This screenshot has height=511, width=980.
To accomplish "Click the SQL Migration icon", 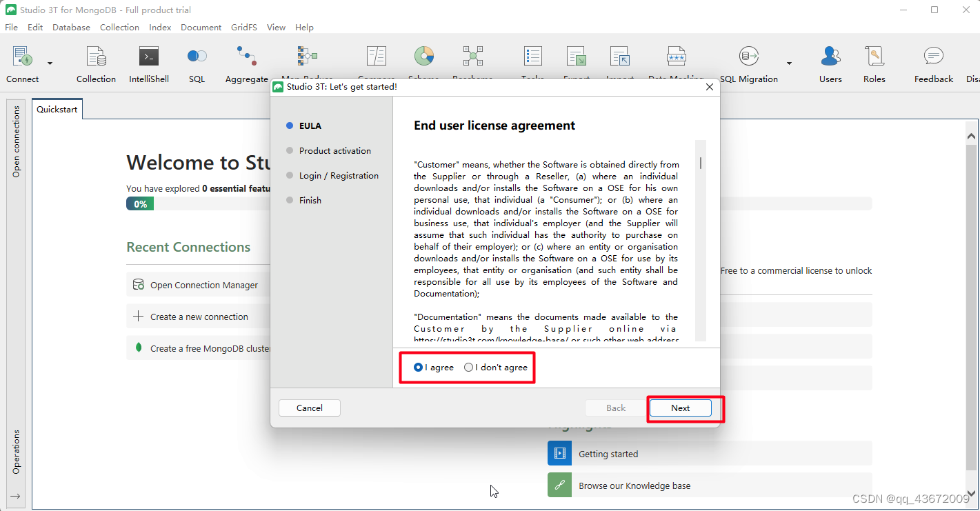I will click(748, 57).
